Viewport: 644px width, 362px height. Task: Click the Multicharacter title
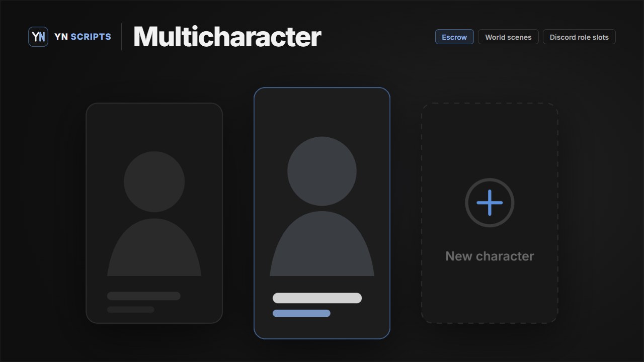point(227,37)
